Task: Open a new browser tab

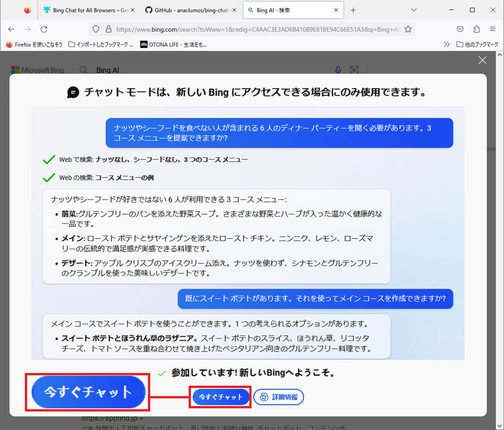Action: click(353, 10)
